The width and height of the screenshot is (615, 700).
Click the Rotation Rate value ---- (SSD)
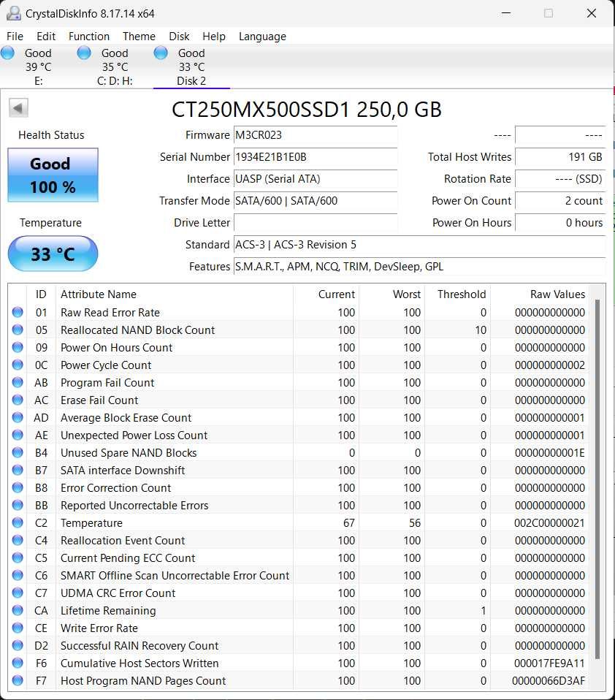(560, 178)
